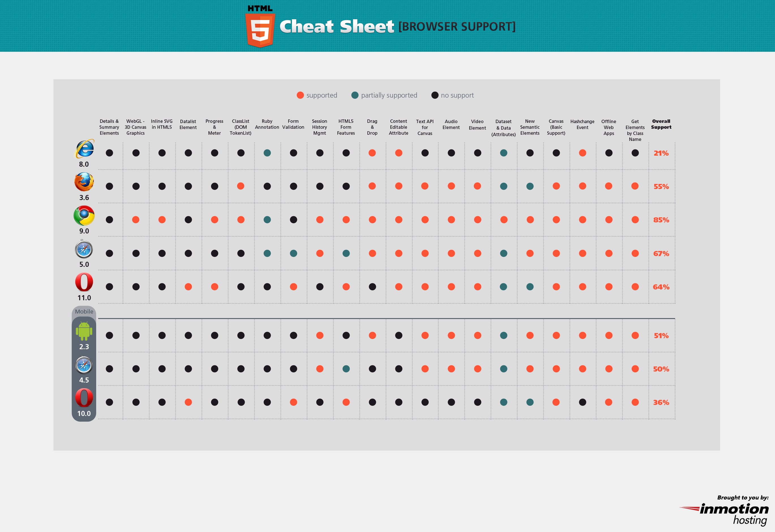Click the Chrome 9.0 browser icon
Screen dimensions: 775x532
(x=84, y=215)
